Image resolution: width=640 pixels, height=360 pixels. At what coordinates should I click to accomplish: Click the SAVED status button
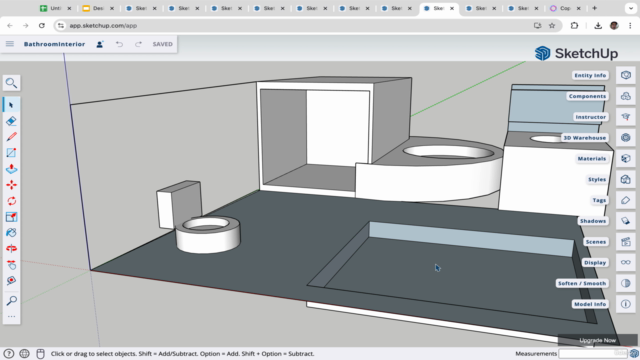pos(162,44)
